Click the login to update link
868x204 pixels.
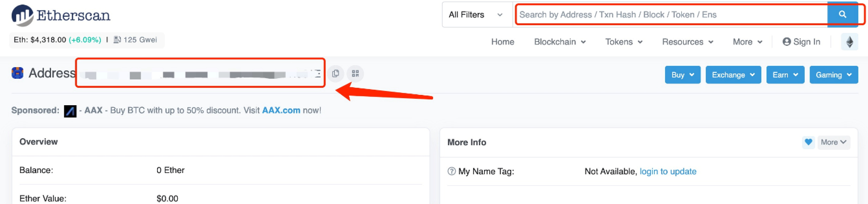point(668,171)
